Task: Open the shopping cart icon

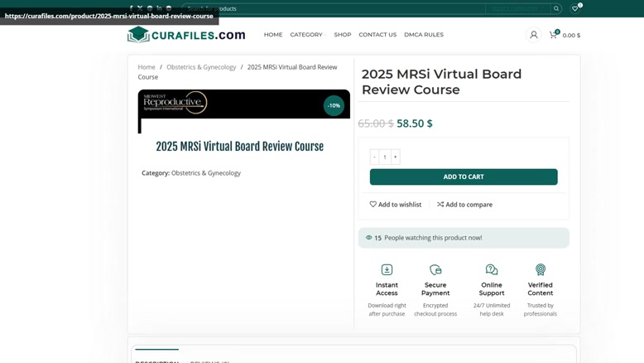Action: (x=553, y=35)
